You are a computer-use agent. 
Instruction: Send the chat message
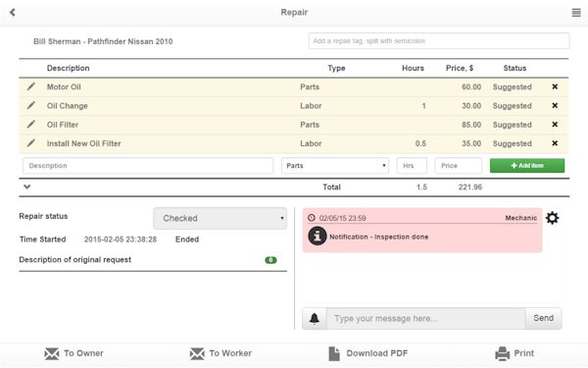pos(543,318)
